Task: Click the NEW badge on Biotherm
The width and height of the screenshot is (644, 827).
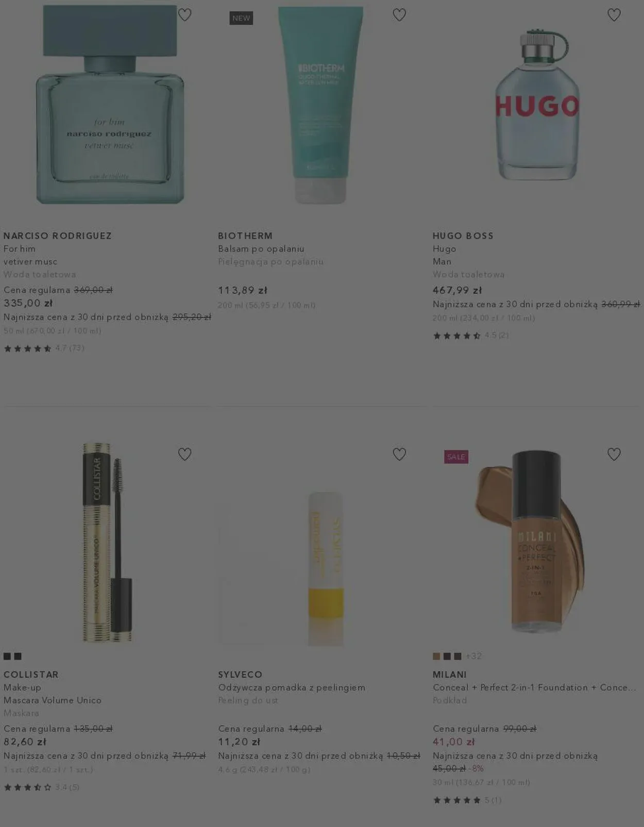Action: click(x=241, y=18)
